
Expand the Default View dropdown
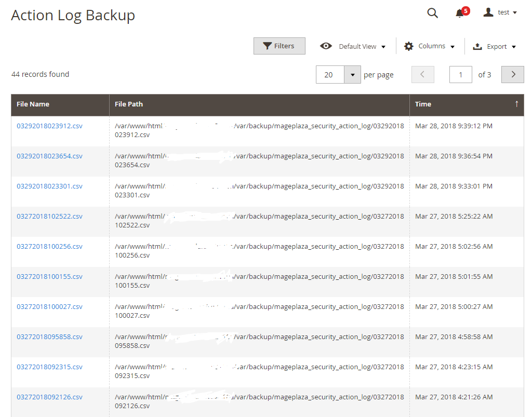click(363, 46)
